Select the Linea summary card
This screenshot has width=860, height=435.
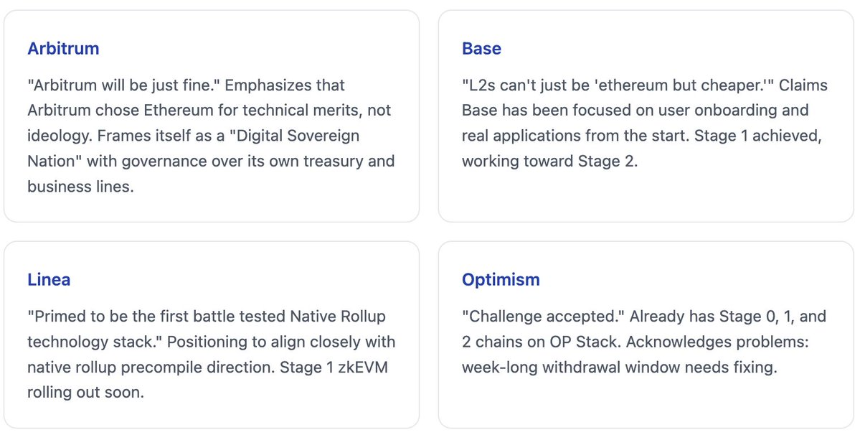212,335
